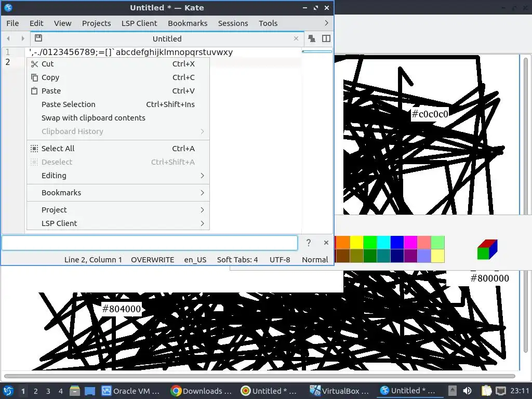Expand the Project submenu
The width and height of the screenshot is (532, 399).
[x=118, y=210]
